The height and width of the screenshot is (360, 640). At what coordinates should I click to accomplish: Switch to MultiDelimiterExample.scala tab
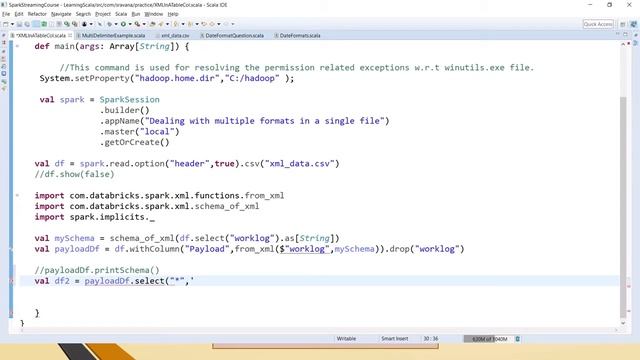point(113,36)
